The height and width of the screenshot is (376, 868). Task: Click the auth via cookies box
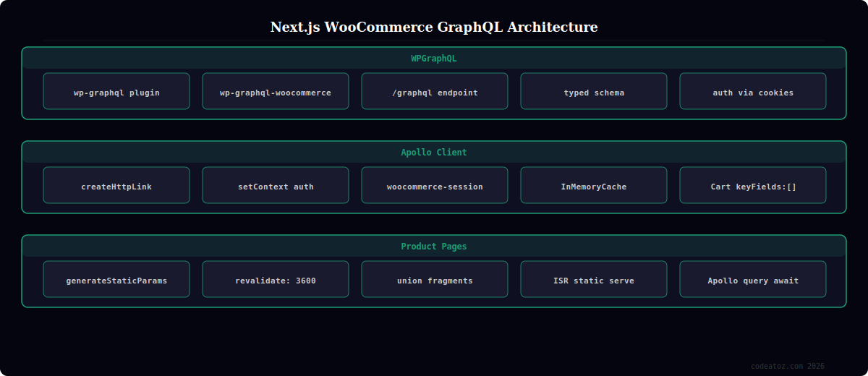coord(753,91)
